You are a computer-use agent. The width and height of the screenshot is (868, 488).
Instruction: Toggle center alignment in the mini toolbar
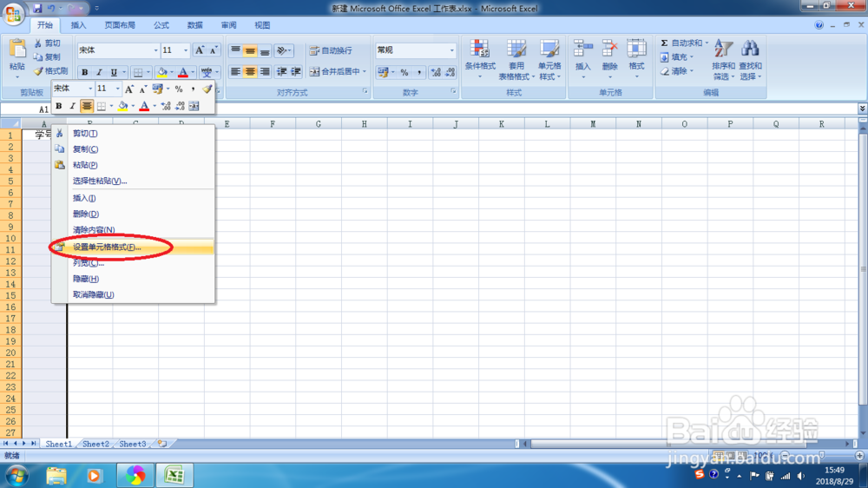click(x=86, y=106)
